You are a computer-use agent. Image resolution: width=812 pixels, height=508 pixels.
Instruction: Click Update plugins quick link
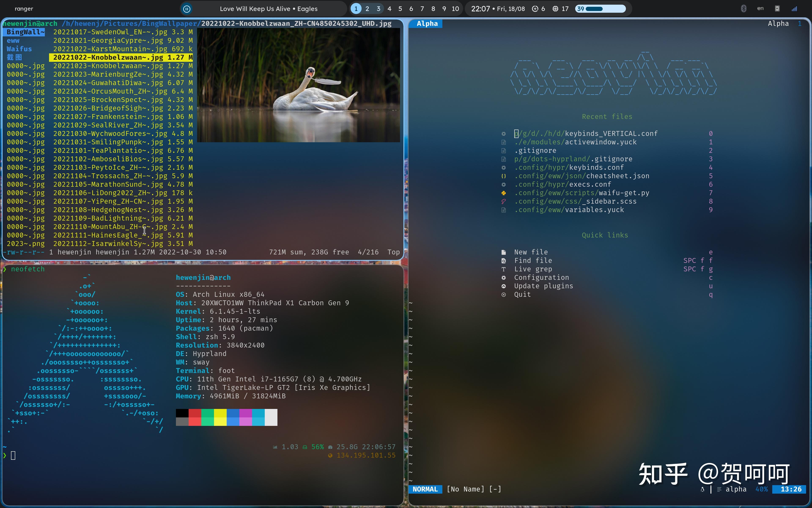[x=544, y=286]
